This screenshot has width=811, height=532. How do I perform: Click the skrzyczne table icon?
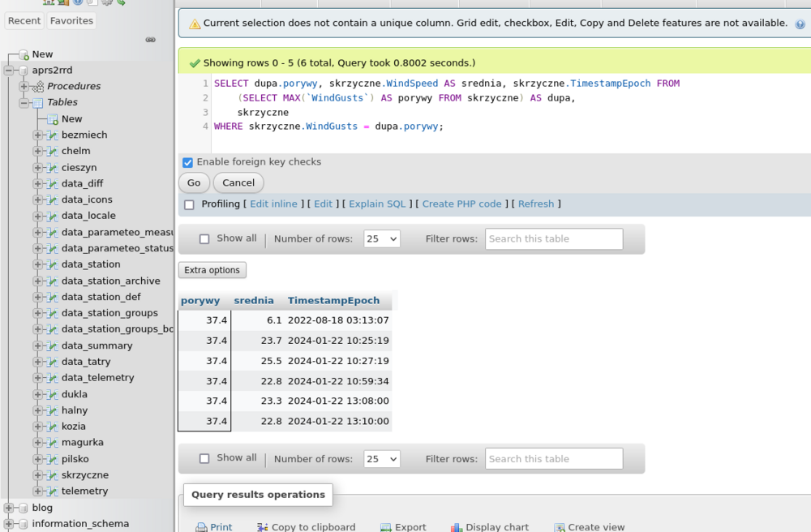(x=52, y=475)
